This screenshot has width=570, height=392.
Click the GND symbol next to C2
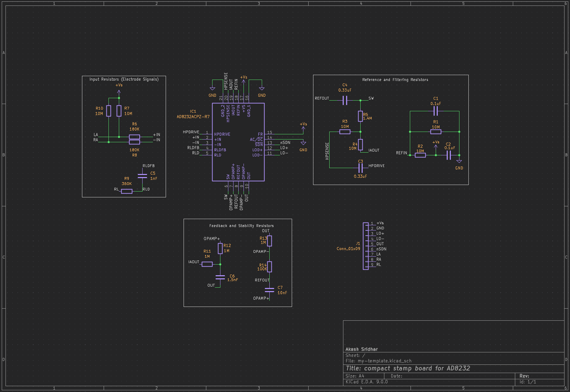pos(459,162)
